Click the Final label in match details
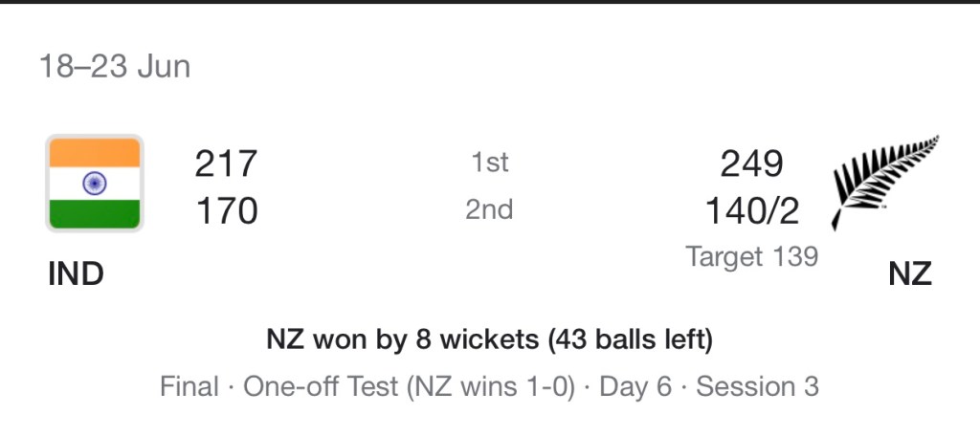This screenshot has width=980, height=436. point(189,386)
